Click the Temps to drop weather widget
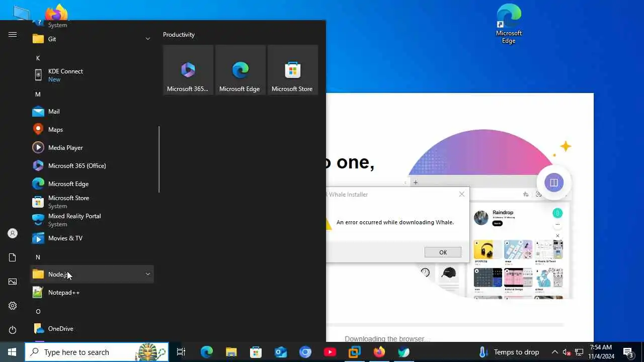 [509, 352]
